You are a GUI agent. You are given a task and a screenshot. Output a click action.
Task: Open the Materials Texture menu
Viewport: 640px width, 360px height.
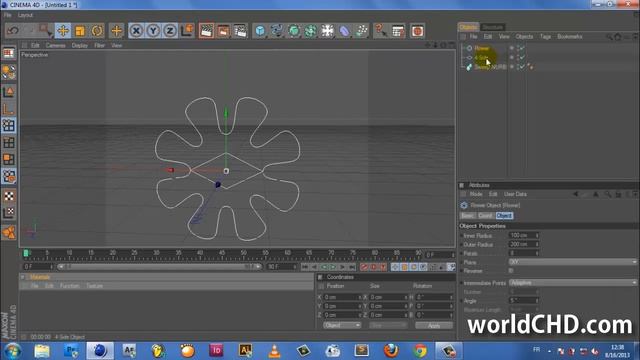94,286
